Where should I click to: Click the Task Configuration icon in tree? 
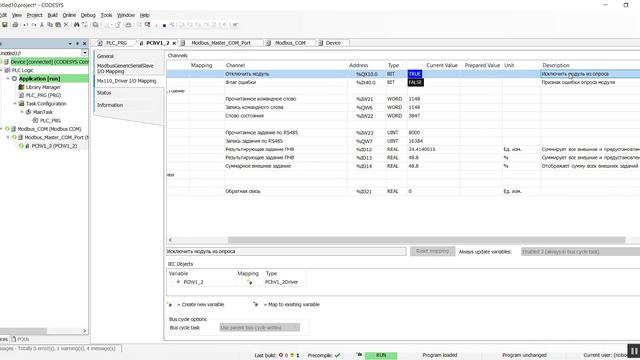point(22,104)
